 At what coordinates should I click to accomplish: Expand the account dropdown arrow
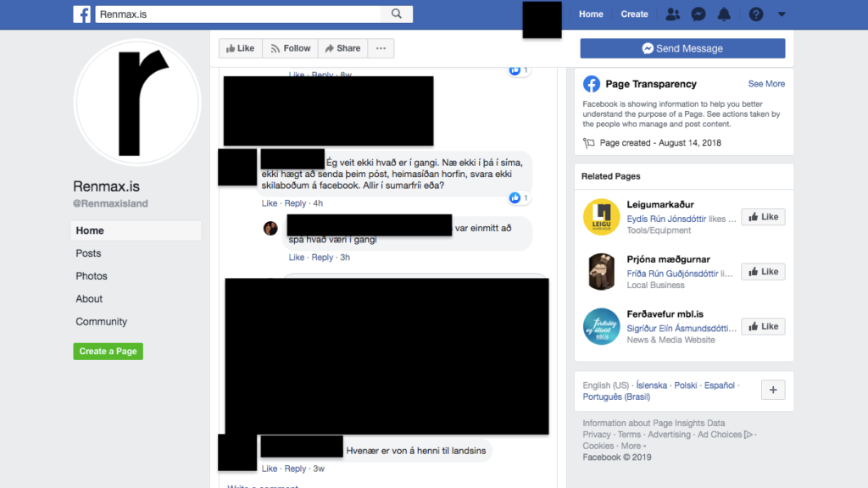782,14
